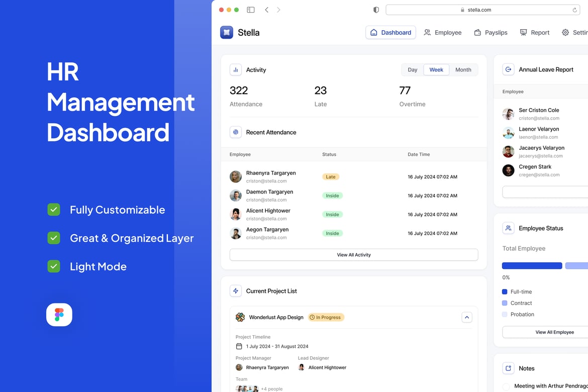Click the Employee Status panel icon
Screen dimensions: 588x392
pyautogui.click(x=508, y=228)
